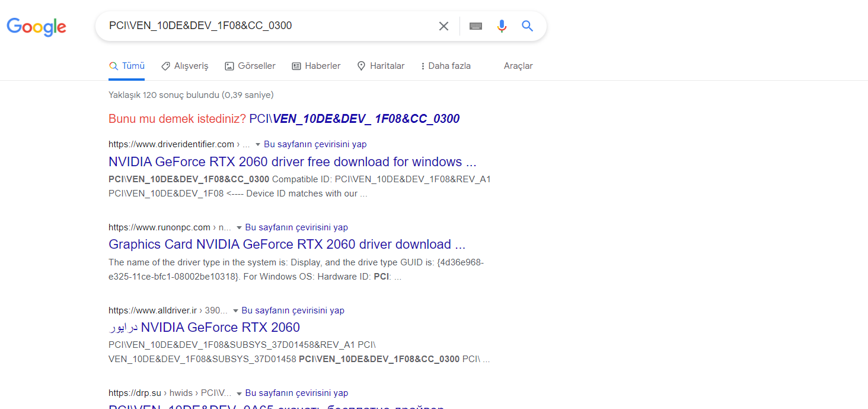
Task: Click the 'Yaklaşık 120 sonuç bulundu' result count
Action: [191, 95]
